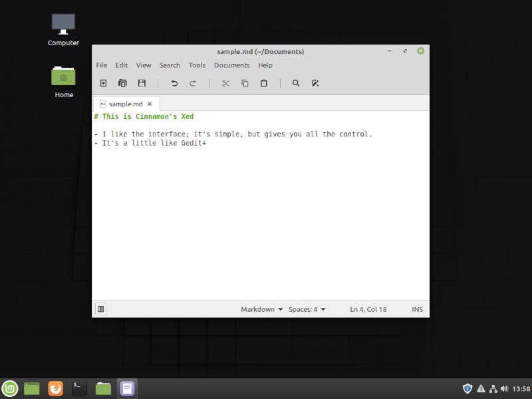This screenshot has width=532, height=399.
Task: Click the Mint start menu button
Action: [x=10, y=388]
